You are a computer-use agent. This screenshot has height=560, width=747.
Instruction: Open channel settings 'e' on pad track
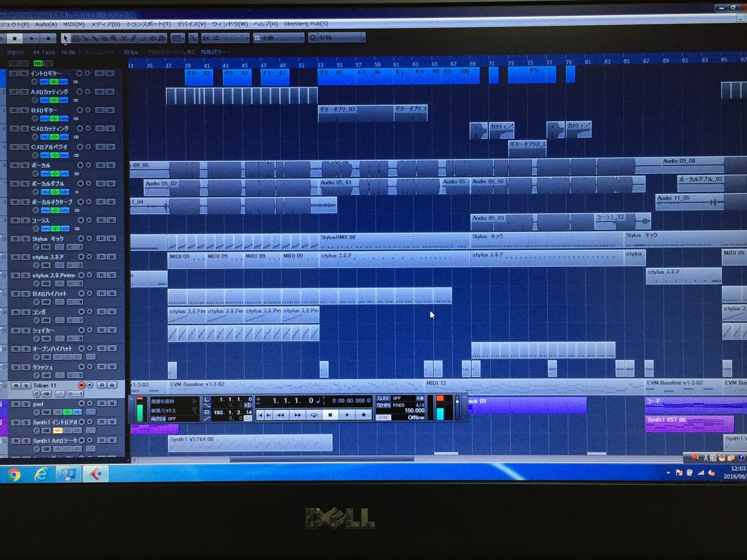coord(36,412)
